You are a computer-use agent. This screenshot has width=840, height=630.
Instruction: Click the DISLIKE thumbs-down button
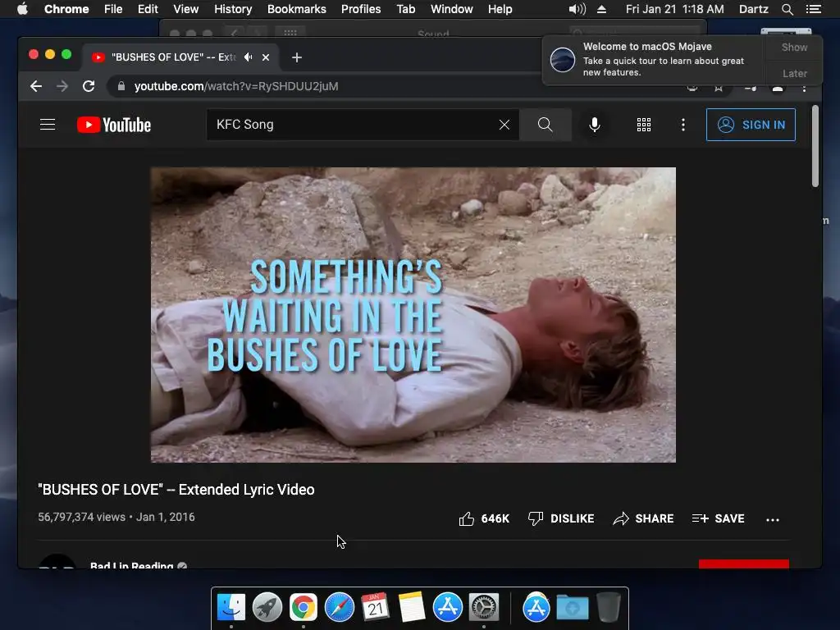(561, 518)
